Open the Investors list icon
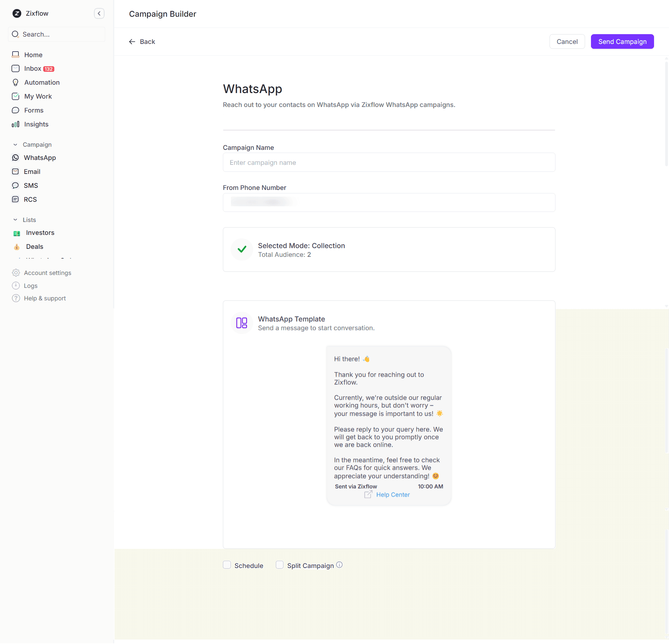Viewport: 669px width, 644px height. click(x=17, y=233)
